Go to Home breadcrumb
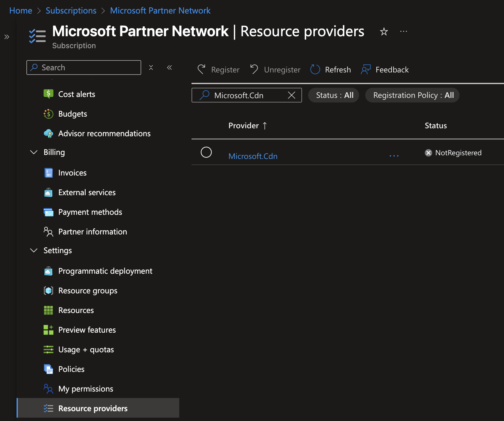 pyautogui.click(x=21, y=10)
